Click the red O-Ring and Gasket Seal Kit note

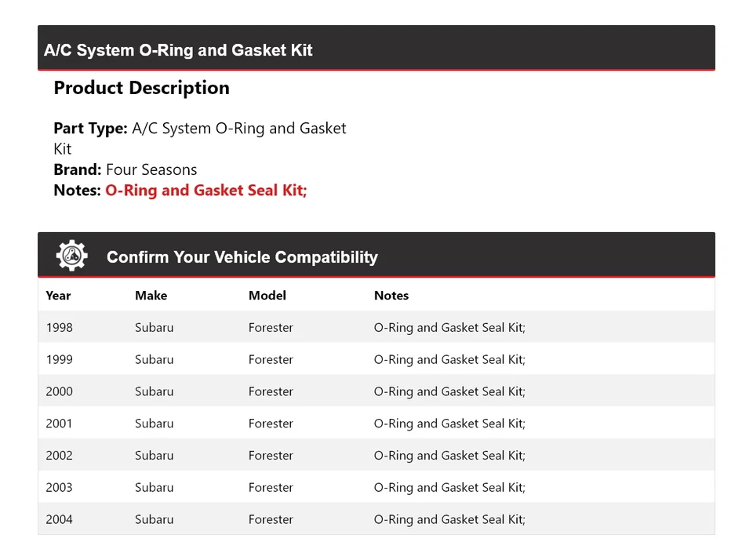206,190
